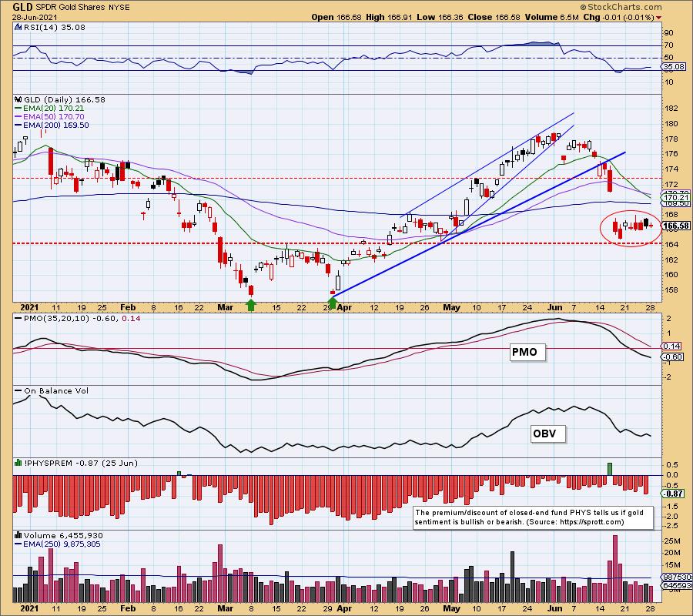The height and width of the screenshot is (616, 693).
Task: Click the green up arrow below early March
Action: (251, 304)
